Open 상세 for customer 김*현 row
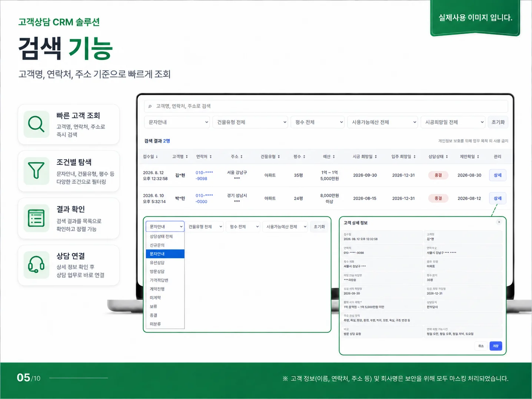The height and width of the screenshot is (399, 532). click(x=498, y=175)
